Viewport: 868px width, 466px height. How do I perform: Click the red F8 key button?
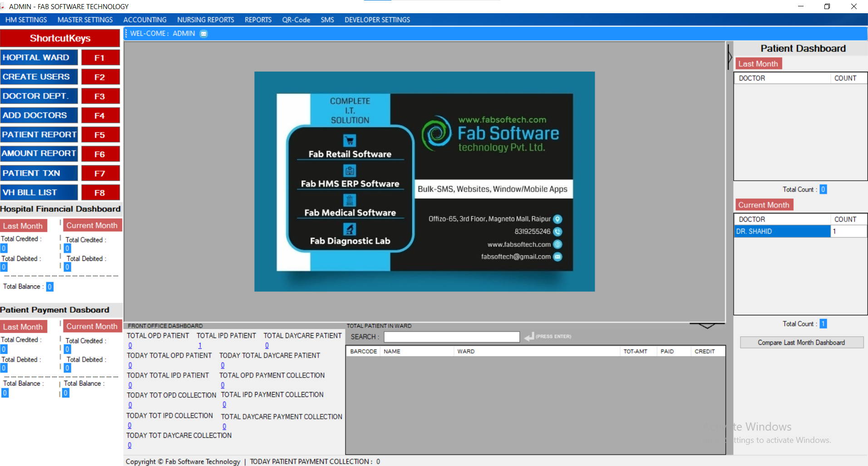[x=100, y=192]
